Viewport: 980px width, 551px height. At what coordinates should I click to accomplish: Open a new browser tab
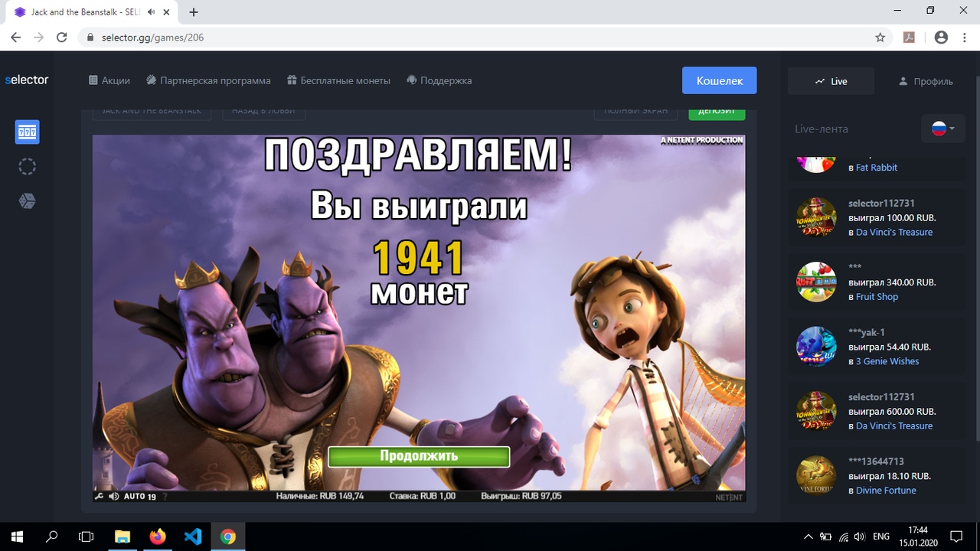(194, 12)
